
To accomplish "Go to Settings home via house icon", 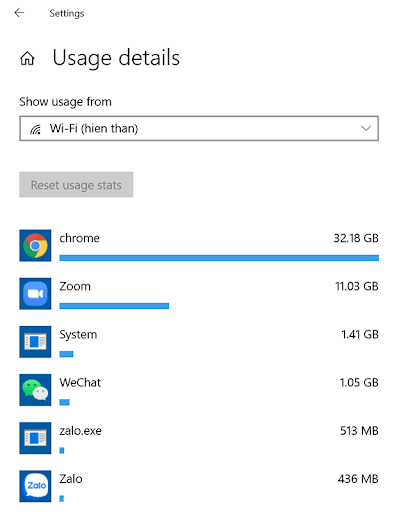I will [27, 59].
